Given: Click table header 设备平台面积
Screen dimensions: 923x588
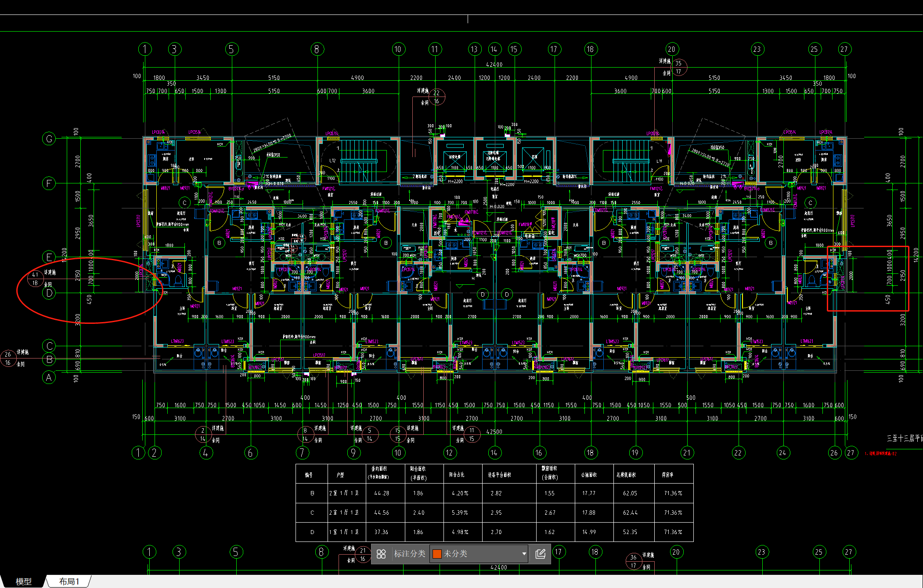Looking at the screenshot, I should [500, 475].
